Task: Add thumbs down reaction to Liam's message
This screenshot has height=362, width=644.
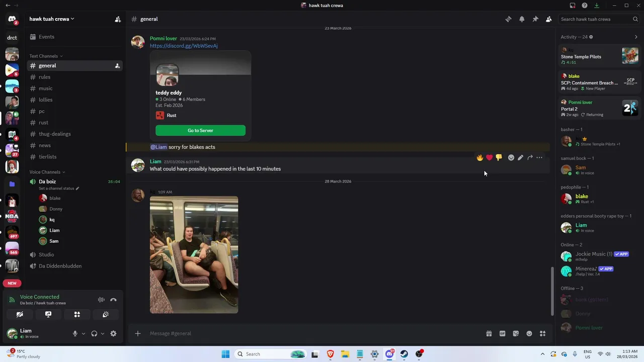Action: [499, 157]
